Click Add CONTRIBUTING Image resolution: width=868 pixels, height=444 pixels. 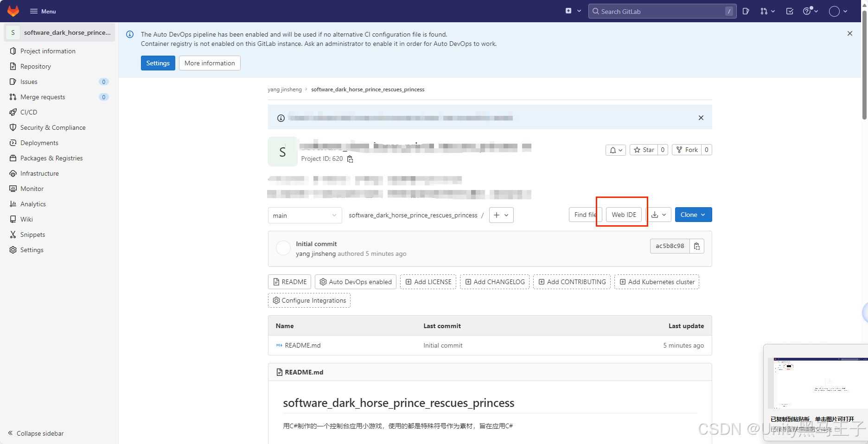click(572, 282)
